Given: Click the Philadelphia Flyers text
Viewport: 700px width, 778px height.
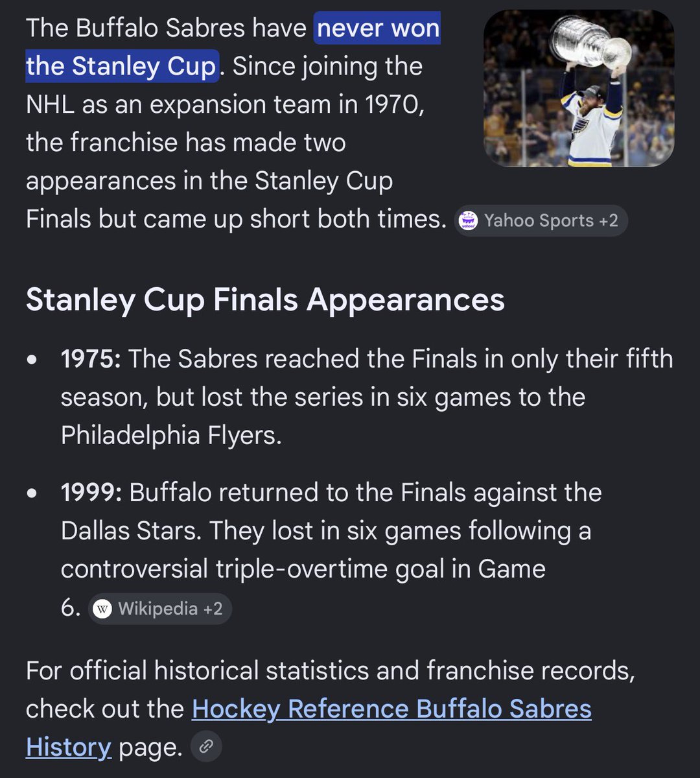Looking at the screenshot, I should [x=171, y=435].
